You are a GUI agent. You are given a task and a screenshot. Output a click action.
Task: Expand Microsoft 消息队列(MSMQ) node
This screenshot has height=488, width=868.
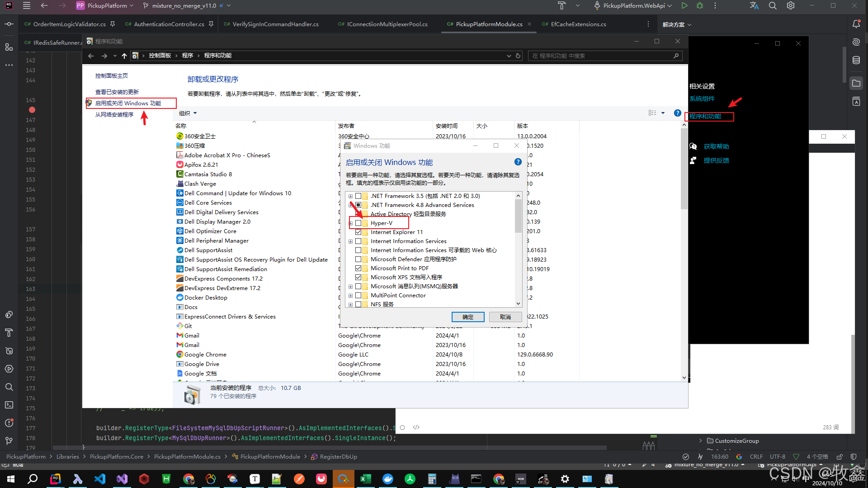(x=350, y=286)
